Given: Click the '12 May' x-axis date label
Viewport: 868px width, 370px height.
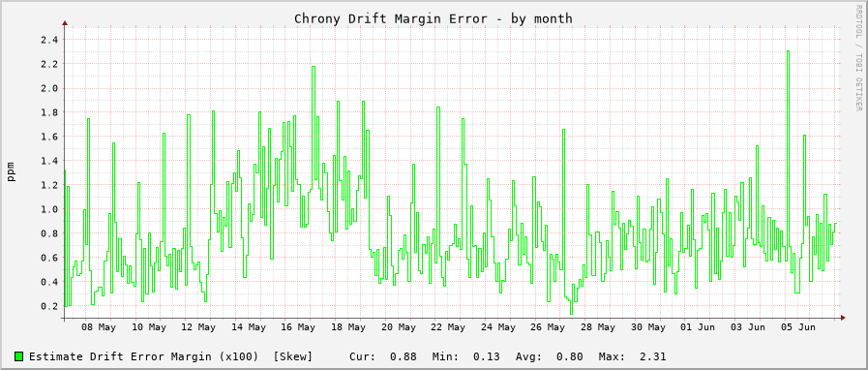Looking at the screenshot, I should tap(198, 328).
